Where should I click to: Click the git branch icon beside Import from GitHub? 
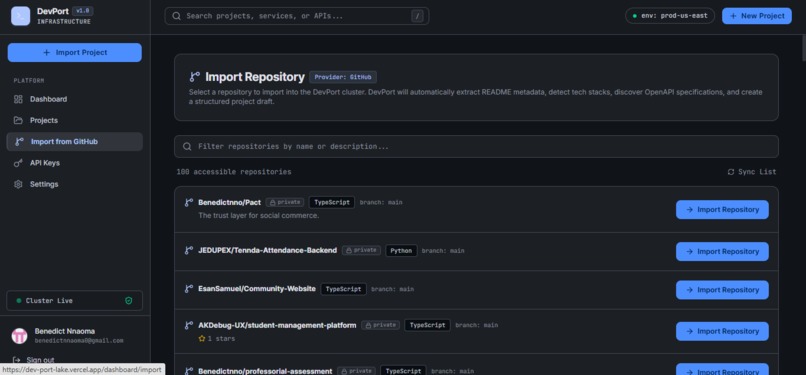coord(19,142)
